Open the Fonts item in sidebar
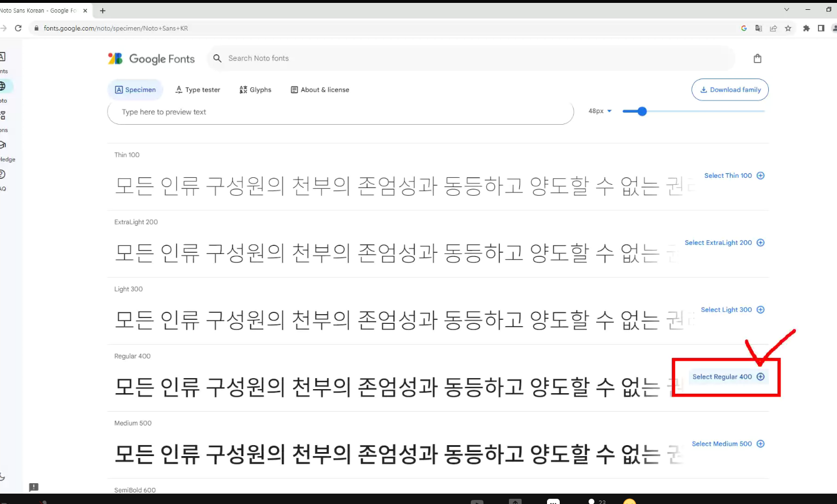 [3, 57]
